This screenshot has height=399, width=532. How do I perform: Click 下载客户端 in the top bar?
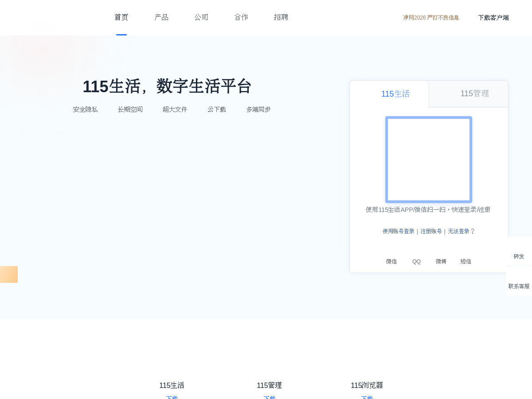(x=493, y=18)
